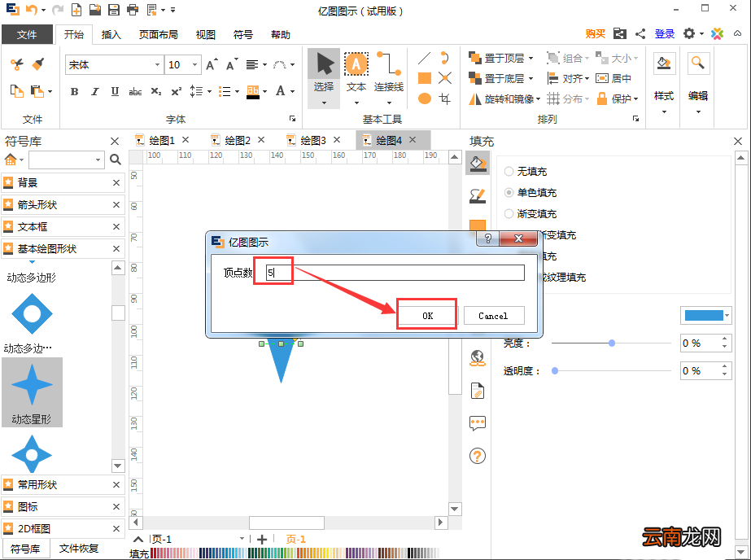Pick the orange color swatch in side panel

coord(478,225)
